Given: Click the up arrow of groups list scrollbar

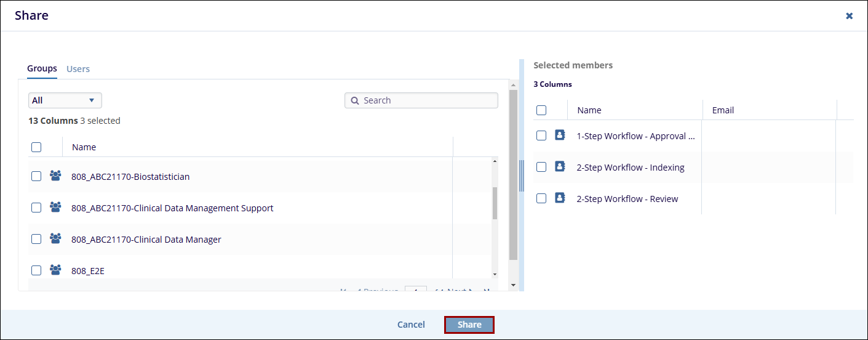Looking at the screenshot, I should click(495, 162).
